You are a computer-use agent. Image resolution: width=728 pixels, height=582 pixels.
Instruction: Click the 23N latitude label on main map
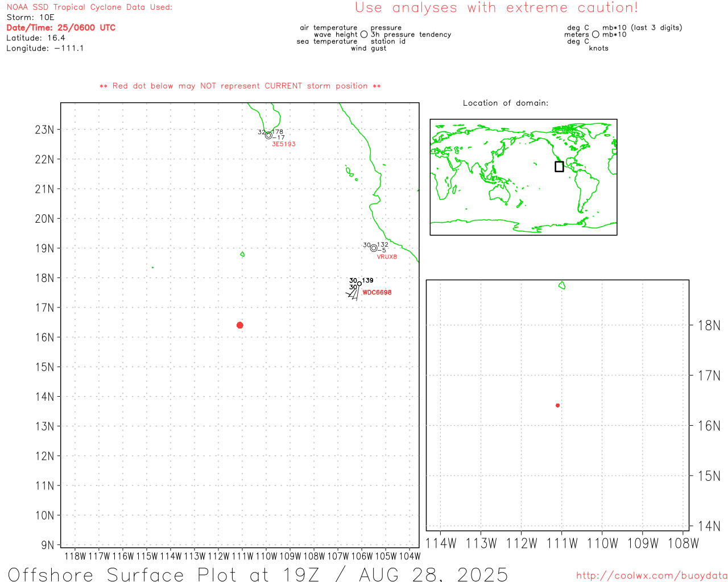tap(45, 130)
